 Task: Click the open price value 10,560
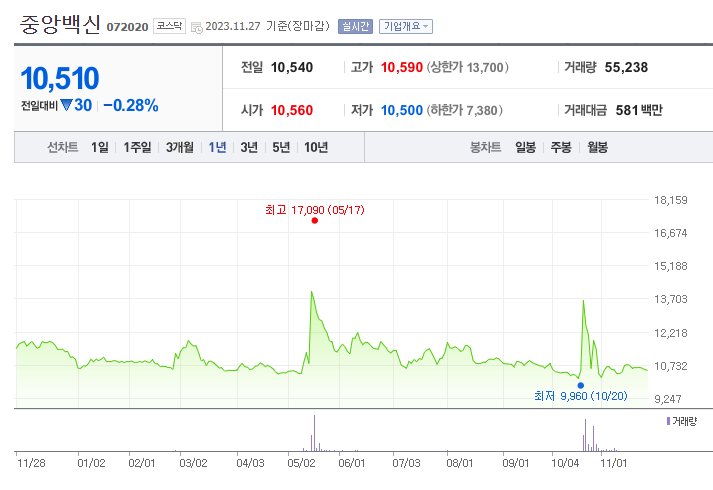tap(292, 110)
